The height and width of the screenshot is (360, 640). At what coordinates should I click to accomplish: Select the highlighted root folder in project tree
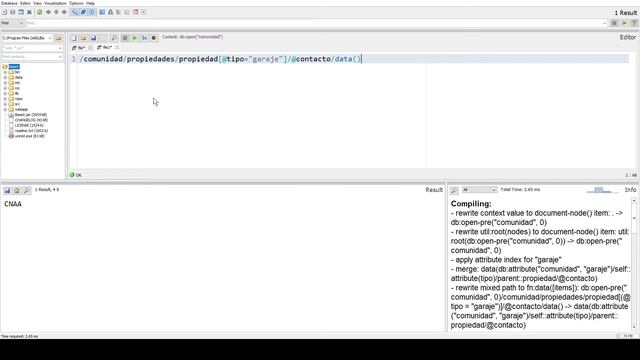tap(14, 67)
